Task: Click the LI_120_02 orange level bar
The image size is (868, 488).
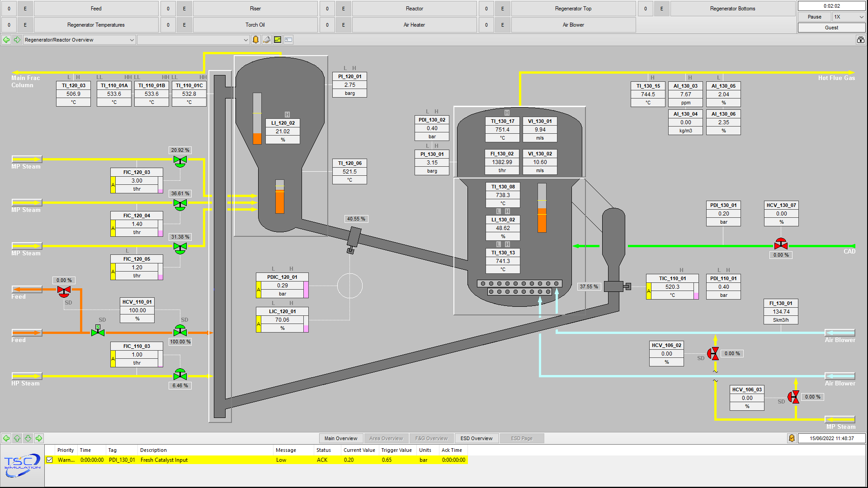Action: pos(257,118)
